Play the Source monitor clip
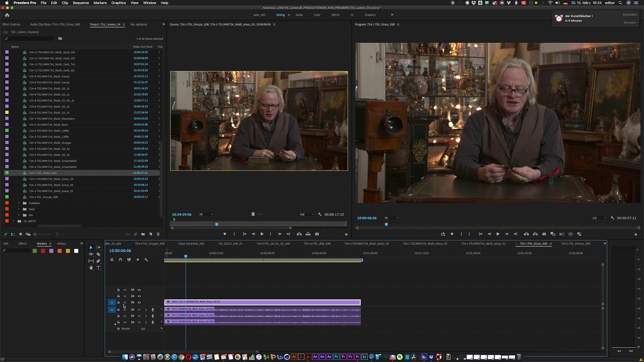 coord(262,234)
